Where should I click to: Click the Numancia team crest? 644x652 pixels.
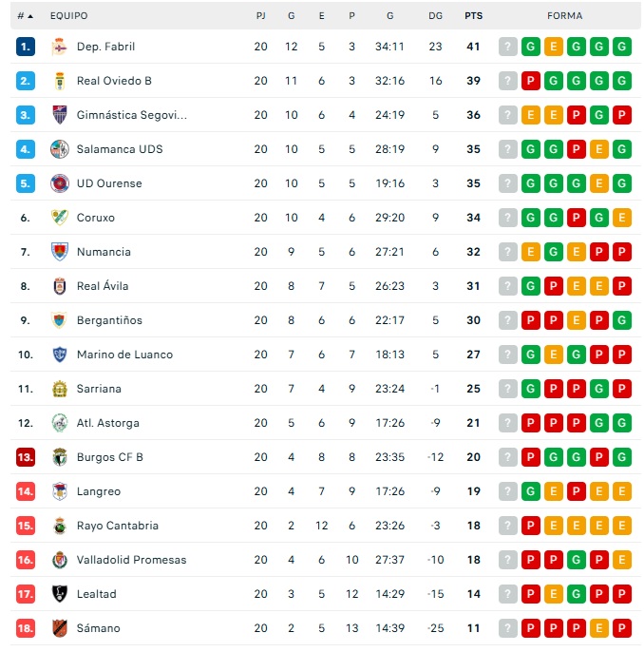(60, 252)
